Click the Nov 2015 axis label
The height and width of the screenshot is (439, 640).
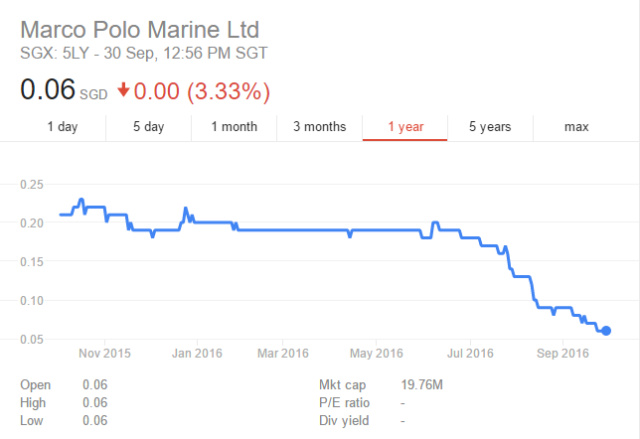point(105,353)
